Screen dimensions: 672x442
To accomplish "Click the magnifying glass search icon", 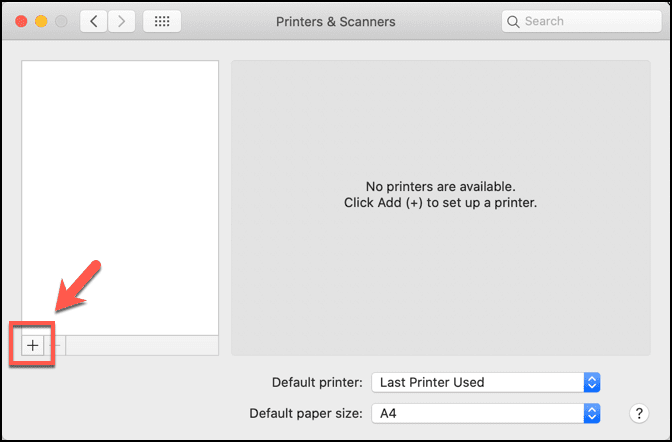I will (x=513, y=21).
